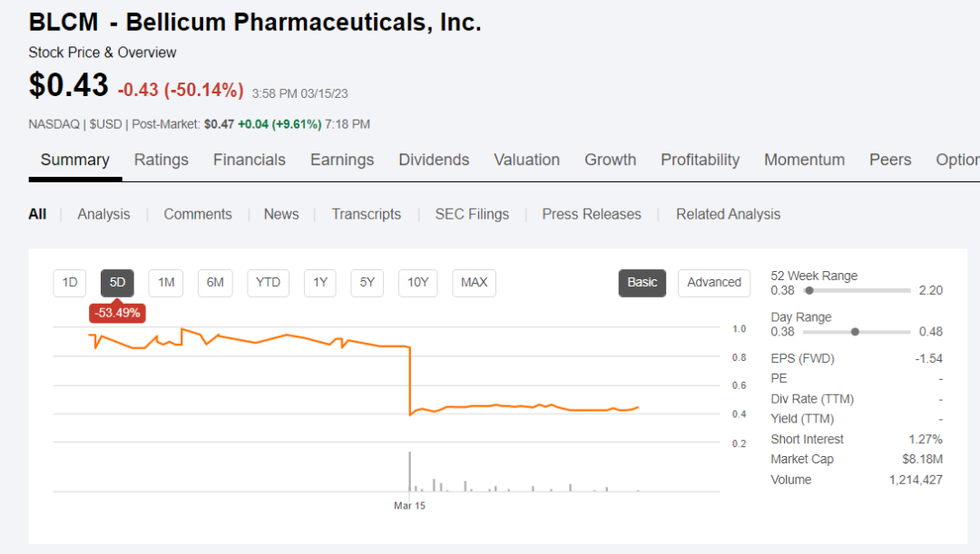Switch chart range to YTD
980x554 pixels.
(268, 282)
